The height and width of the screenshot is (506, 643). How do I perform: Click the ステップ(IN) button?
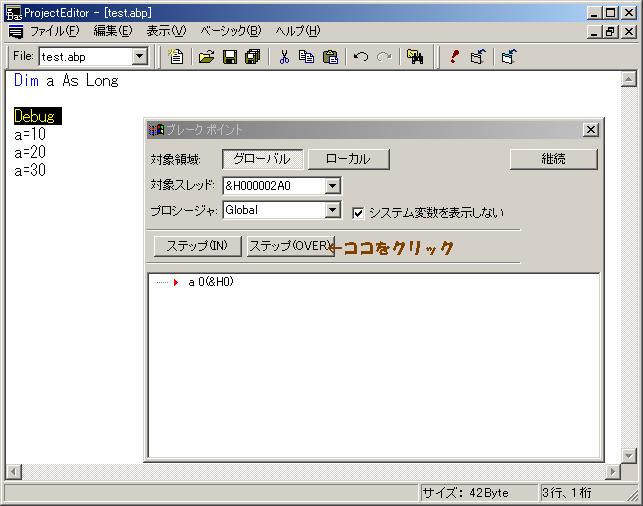coord(198,246)
